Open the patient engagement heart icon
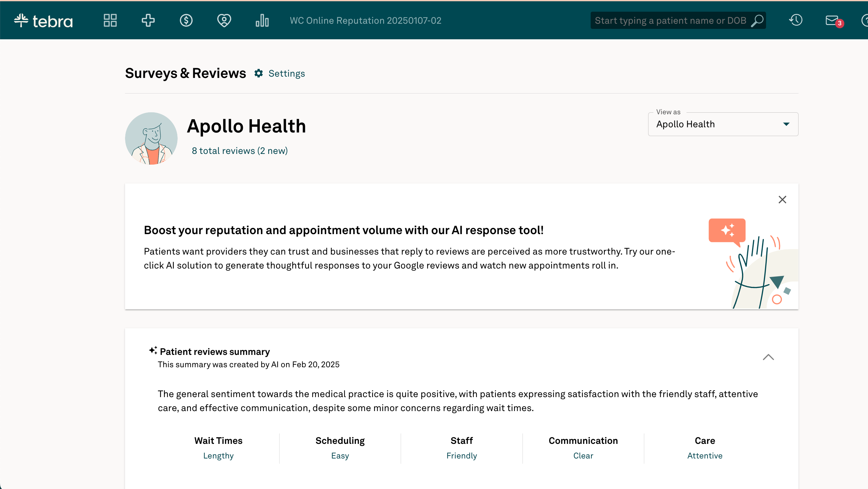868x489 pixels. (224, 20)
